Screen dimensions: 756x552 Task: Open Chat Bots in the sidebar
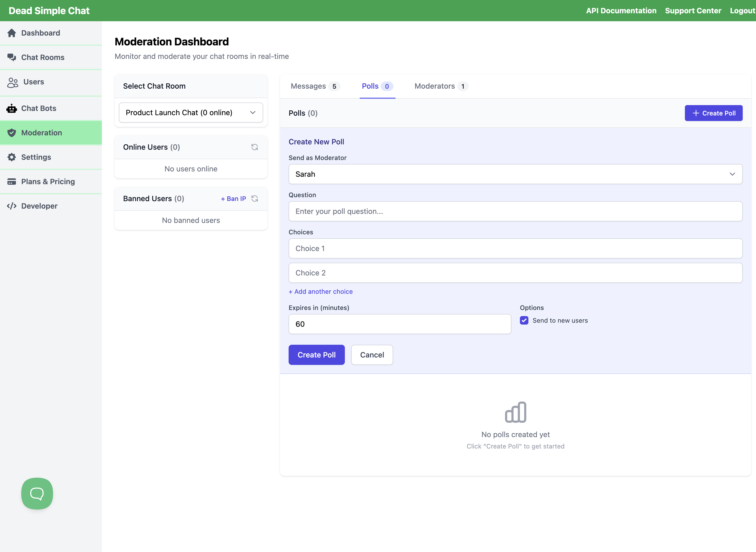pos(51,108)
